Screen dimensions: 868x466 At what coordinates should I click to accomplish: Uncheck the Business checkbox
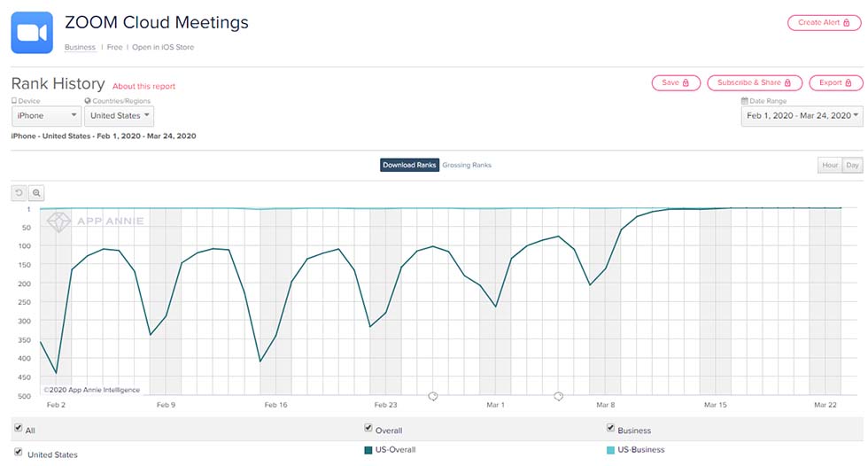point(610,428)
